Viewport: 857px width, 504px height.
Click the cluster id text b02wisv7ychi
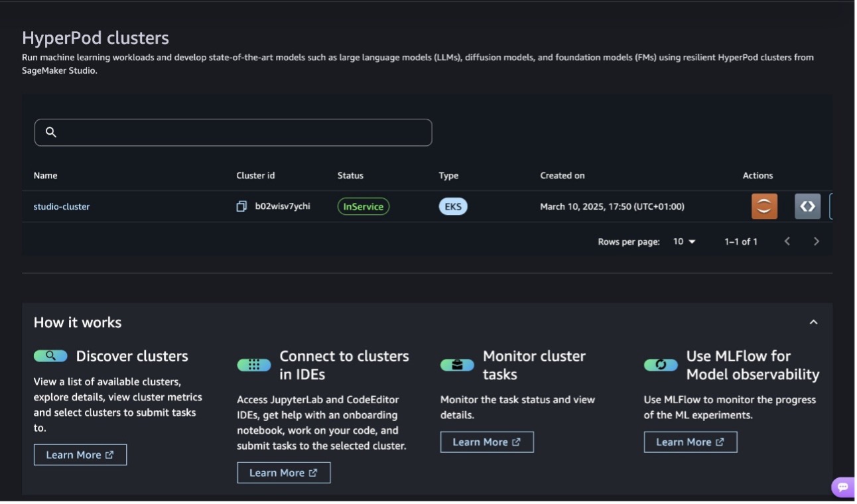tap(283, 206)
